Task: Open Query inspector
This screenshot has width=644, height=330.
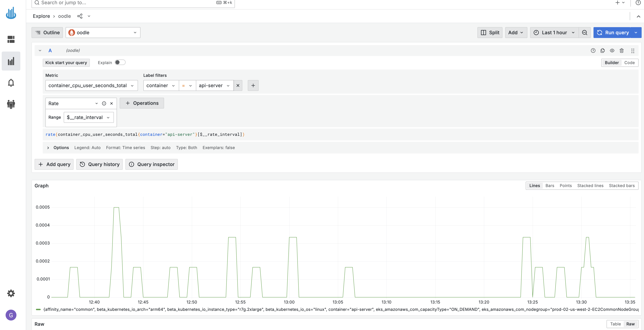Action: (152, 164)
